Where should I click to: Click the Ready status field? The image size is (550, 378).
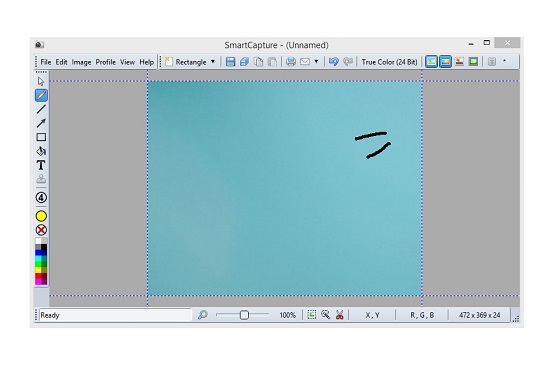pyautogui.click(x=115, y=315)
